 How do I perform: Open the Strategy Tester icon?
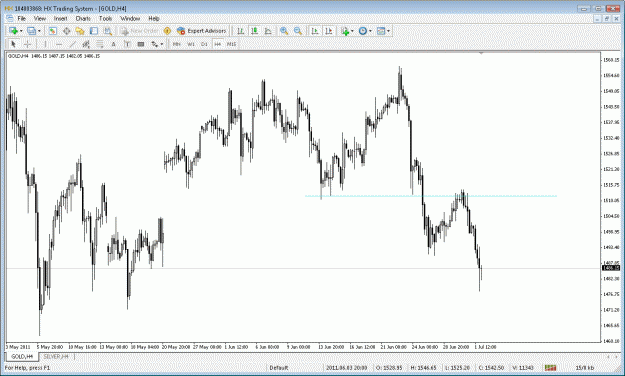click(x=108, y=31)
